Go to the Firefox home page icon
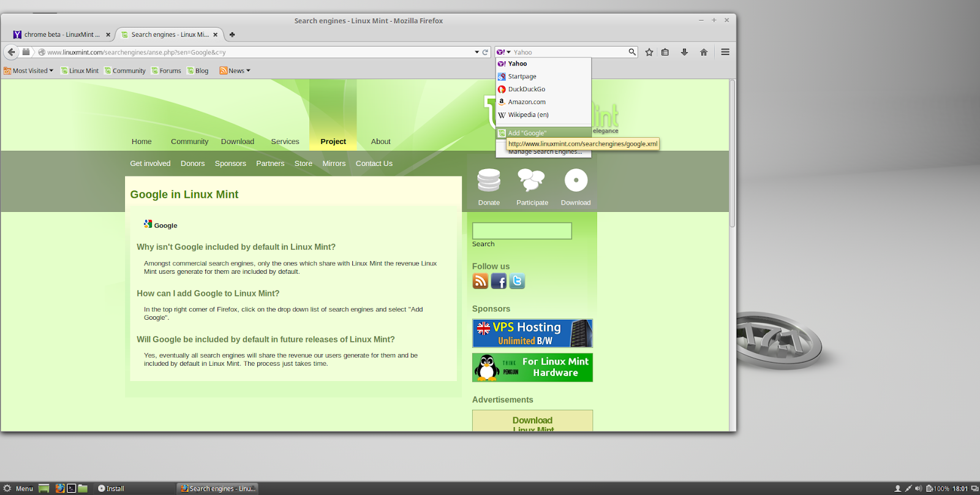 coord(704,52)
